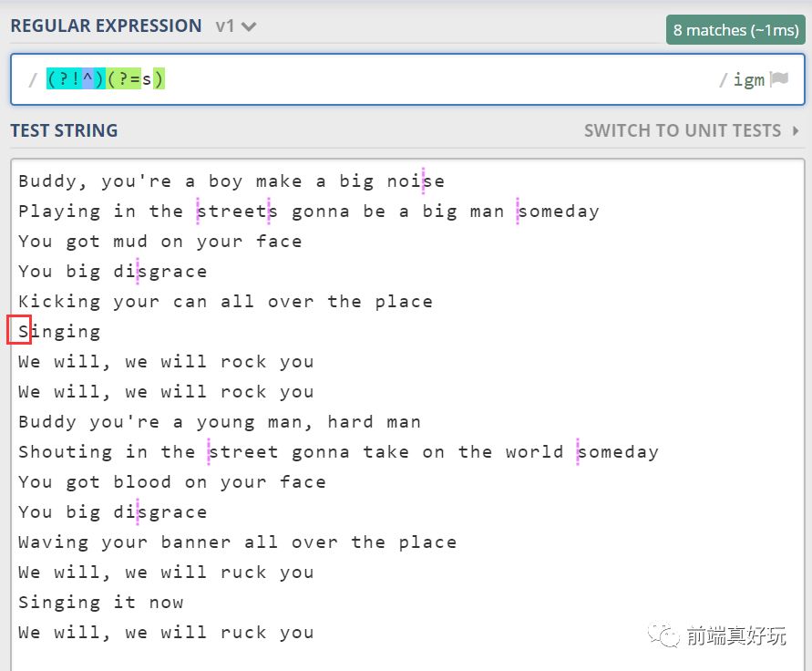This screenshot has height=671, width=812.
Task: Click the word "Singing" on its own line
Action: coord(59,332)
